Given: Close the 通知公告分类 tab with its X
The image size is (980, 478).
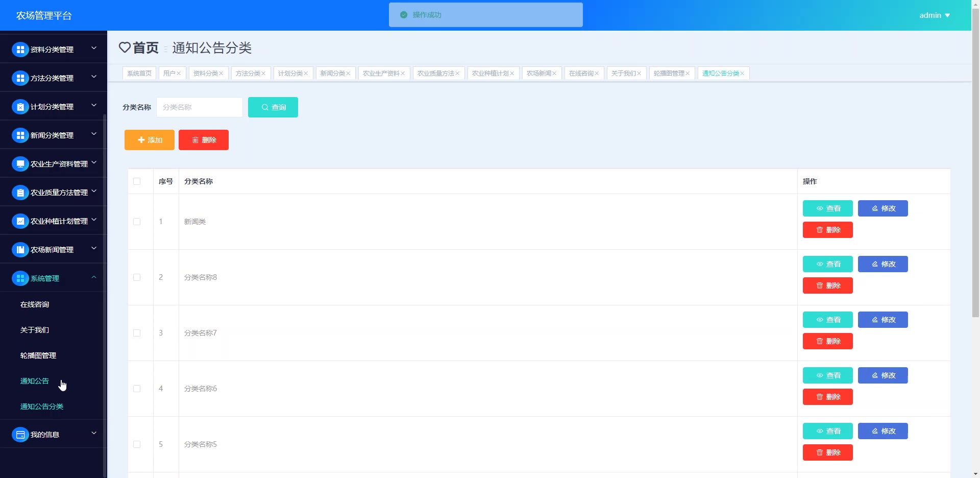Looking at the screenshot, I should click(x=742, y=74).
